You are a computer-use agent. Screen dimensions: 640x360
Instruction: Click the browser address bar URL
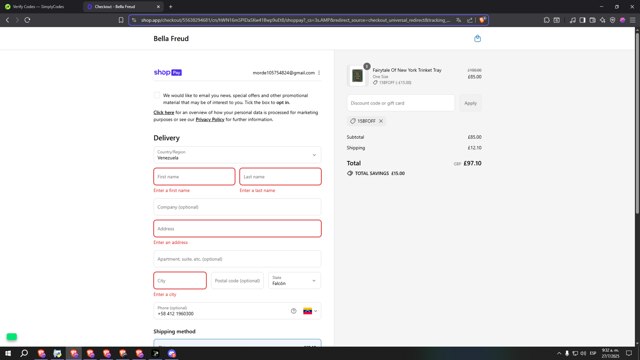(x=296, y=20)
